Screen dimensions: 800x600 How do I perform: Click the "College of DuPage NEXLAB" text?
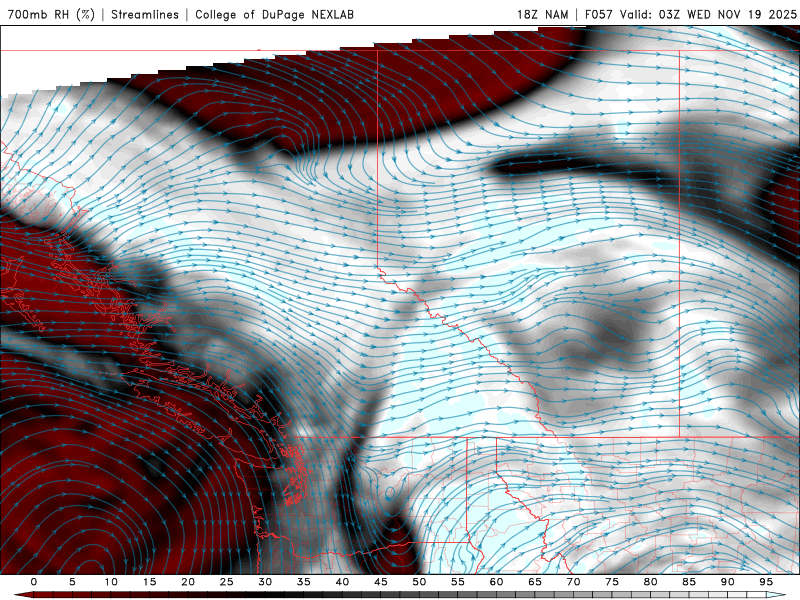point(274,14)
